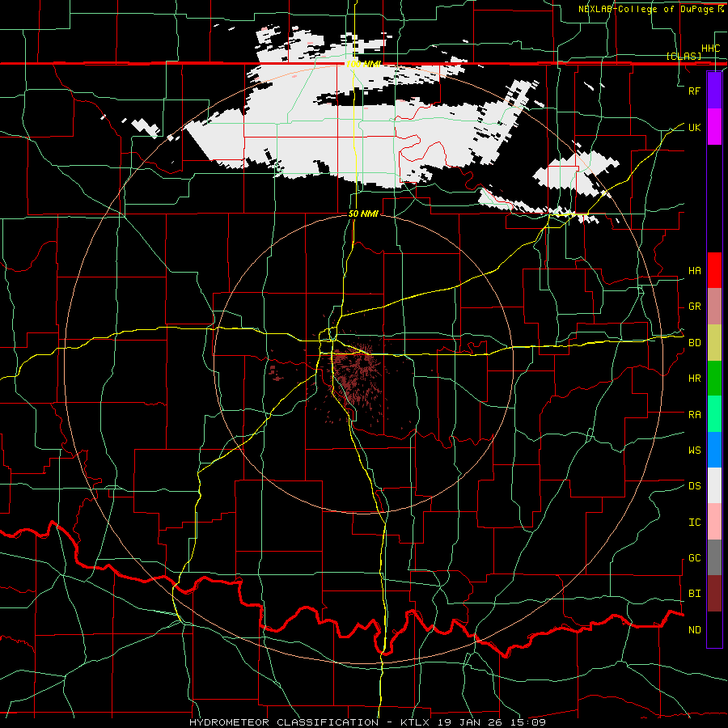Click the HHC product code text
Viewport: 728px width, 728px height.
click(x=710, y=49)
